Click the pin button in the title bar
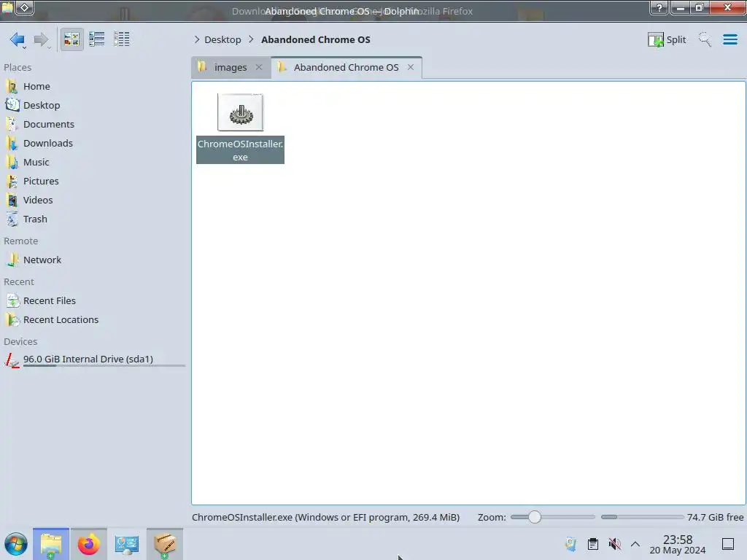The image size is (747, 560). tap(25, 7)
